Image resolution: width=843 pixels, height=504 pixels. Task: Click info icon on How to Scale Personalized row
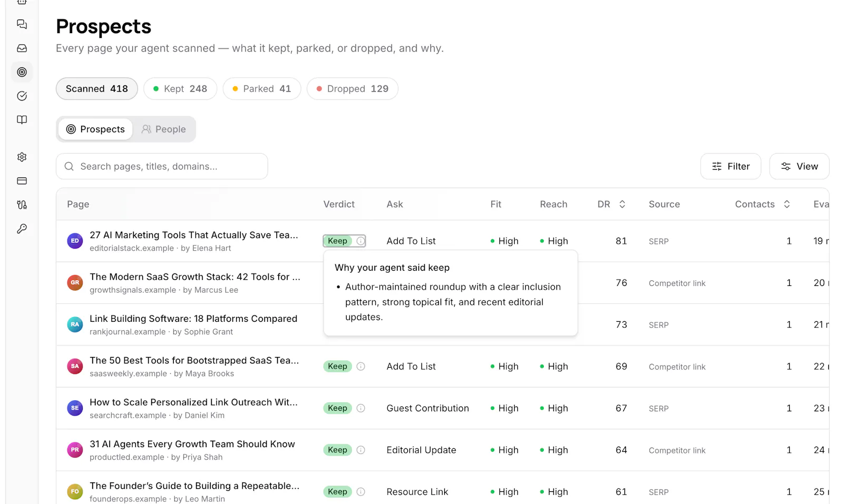(x=360, y=408)
